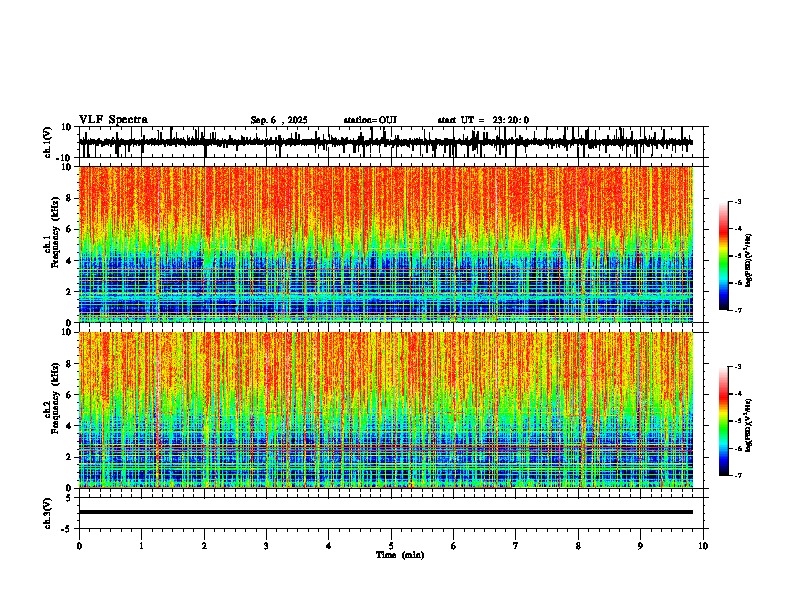Screen dimensions: 792x612
Task: Click the time axis tick label "7"
Action: click(x=516, y=546)
